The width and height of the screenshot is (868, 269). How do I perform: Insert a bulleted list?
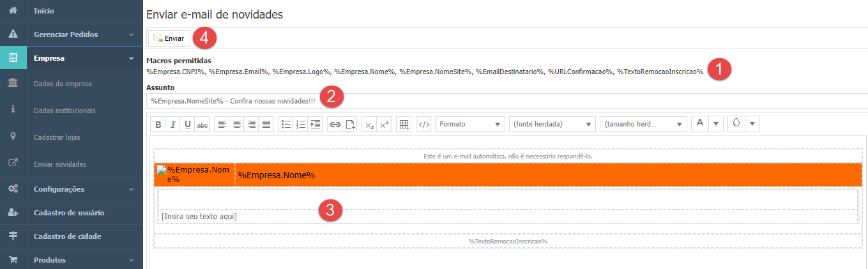pos(287,125)
